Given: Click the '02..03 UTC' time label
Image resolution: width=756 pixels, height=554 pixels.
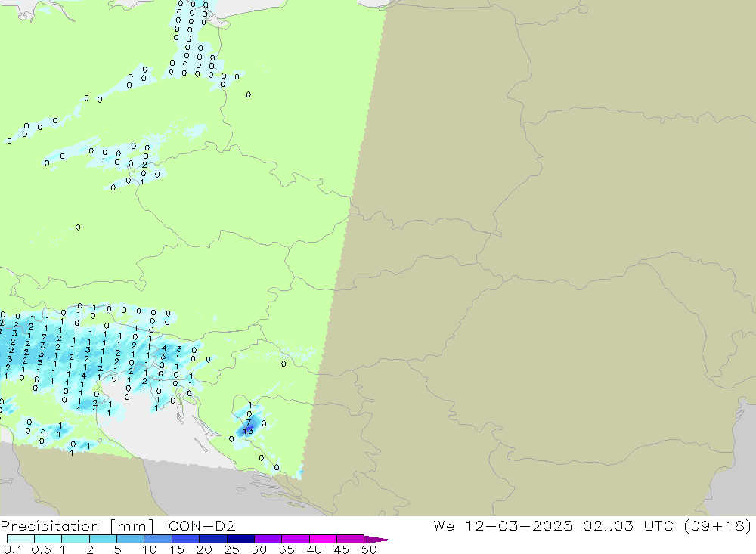Looking at the screenshot, I should pyautogui.click(x=628, y=525).
